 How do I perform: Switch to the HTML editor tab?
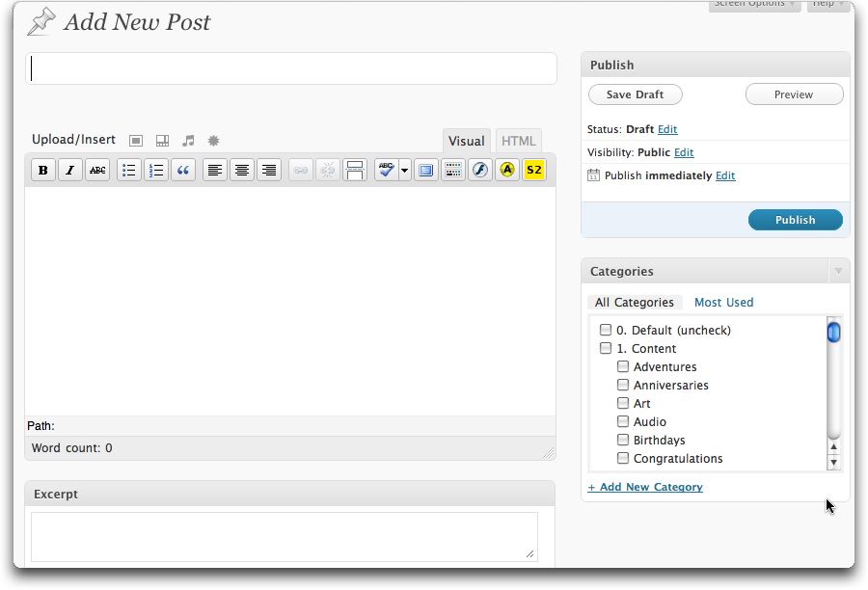click(518, 141)
